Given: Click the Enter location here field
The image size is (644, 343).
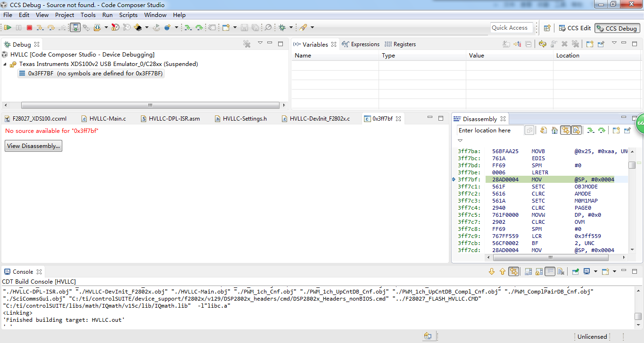Looking at the screenshot, I should coord(490,131).
